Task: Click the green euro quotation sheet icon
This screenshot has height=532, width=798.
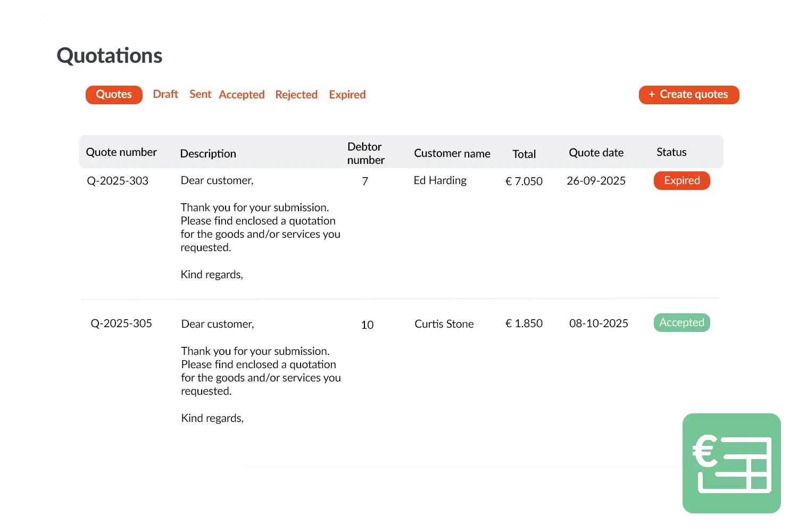Action: tap(731, 463)
